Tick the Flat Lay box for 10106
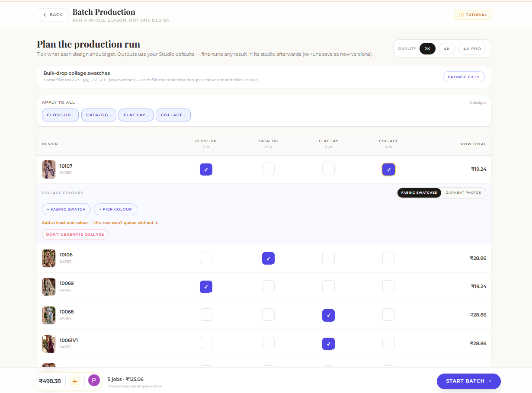Image resolution: width=532 pixels, height=393 pixels. pos(328,258)
